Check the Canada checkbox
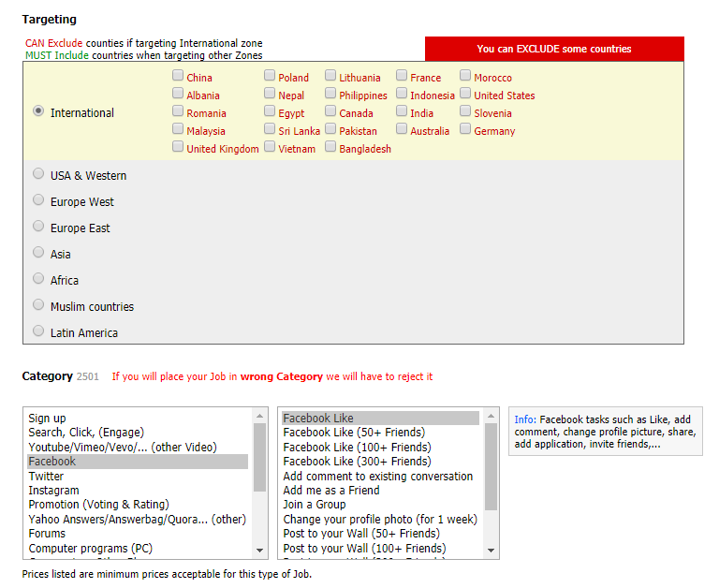 (x=330, y=111)
